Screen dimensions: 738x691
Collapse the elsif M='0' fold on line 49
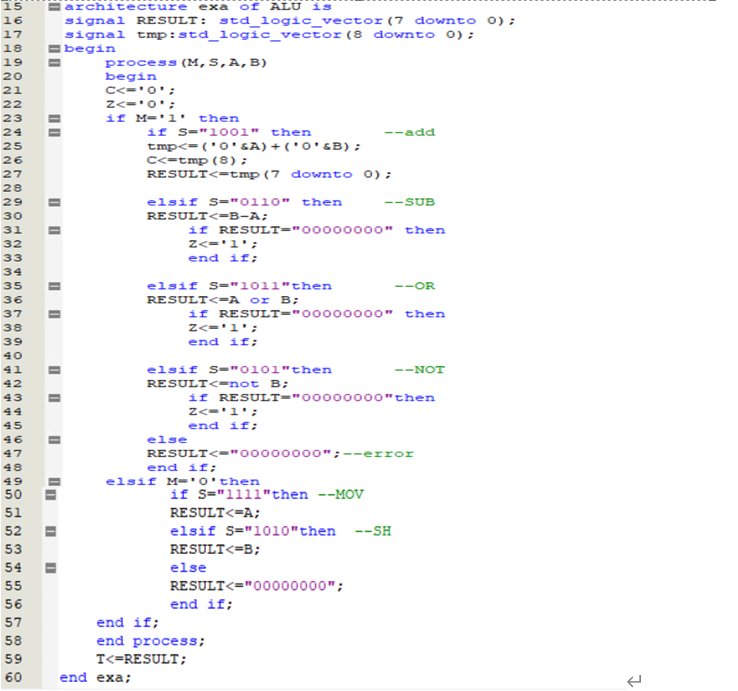(55, 482)
